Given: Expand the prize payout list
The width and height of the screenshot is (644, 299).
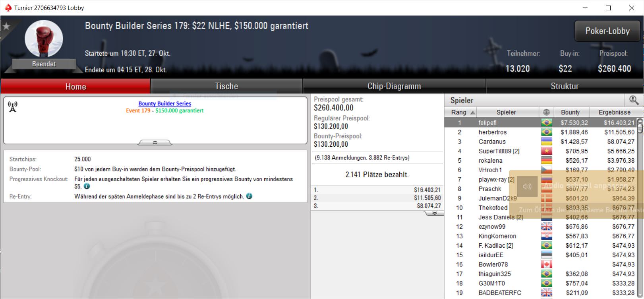Looking at the screenshot, I should pos(434,214).
